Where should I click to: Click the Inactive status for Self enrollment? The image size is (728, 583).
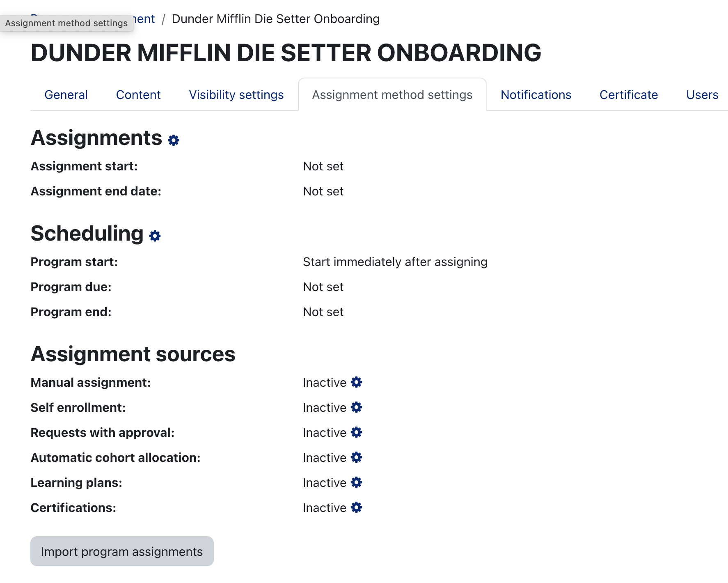coord(325,408)
